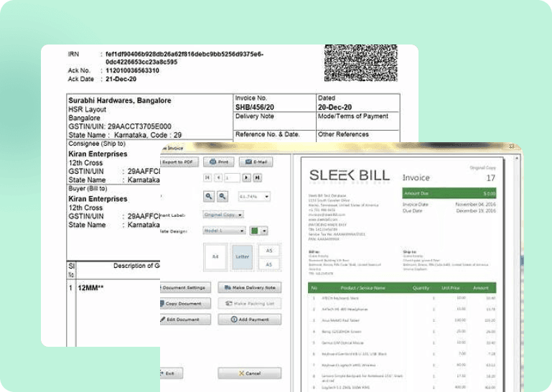Open Document Settings
The height and width of the screenshot is (392, 552).
[x=184, y=287]
